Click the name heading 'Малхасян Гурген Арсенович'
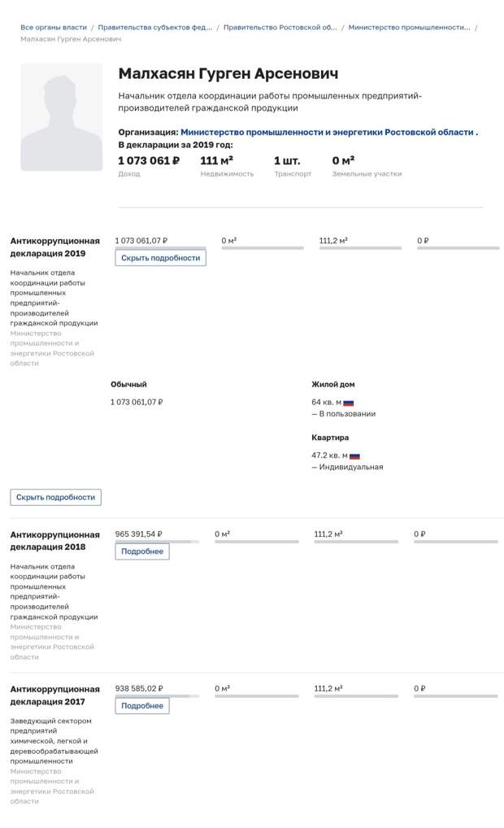Image resolution: width=504 pixels, height=828 pixels. [x=228, y=73]
